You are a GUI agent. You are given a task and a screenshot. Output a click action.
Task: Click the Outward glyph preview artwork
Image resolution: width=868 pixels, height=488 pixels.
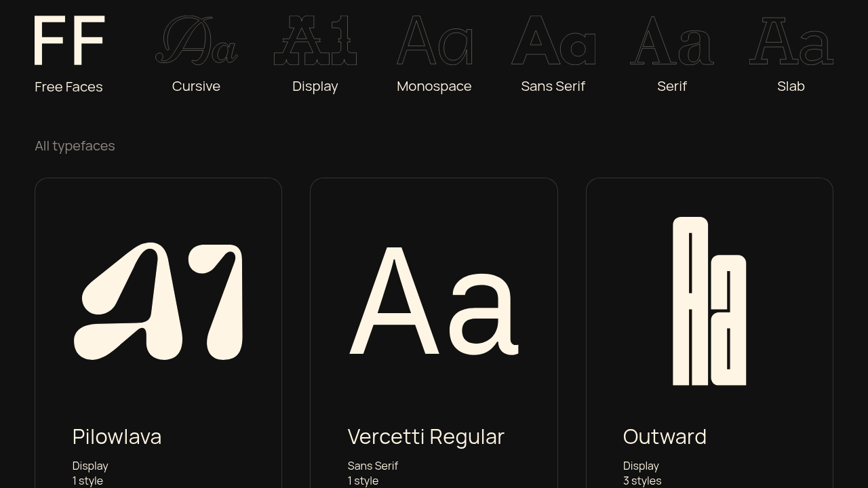pos(709,302)
